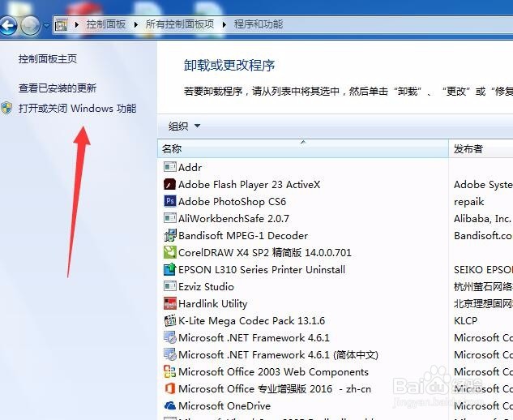The image size is (513, 420).
Task: Click the K-Lite Mega Codec Pack icon
Action: 170,320
